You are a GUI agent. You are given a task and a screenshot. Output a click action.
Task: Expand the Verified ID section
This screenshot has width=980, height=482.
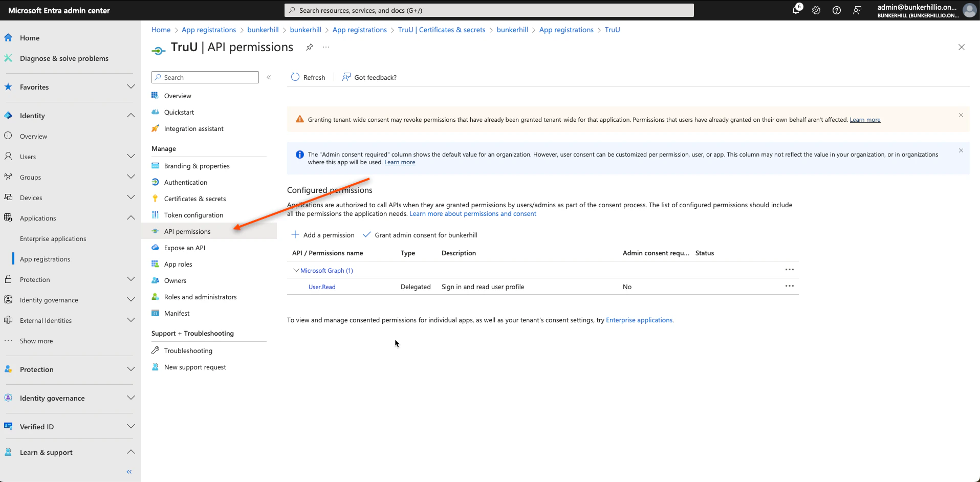131,427
